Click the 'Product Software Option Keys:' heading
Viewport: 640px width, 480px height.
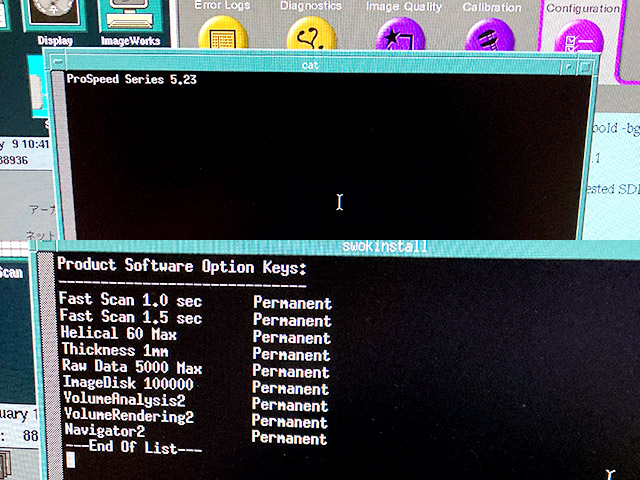182,266
